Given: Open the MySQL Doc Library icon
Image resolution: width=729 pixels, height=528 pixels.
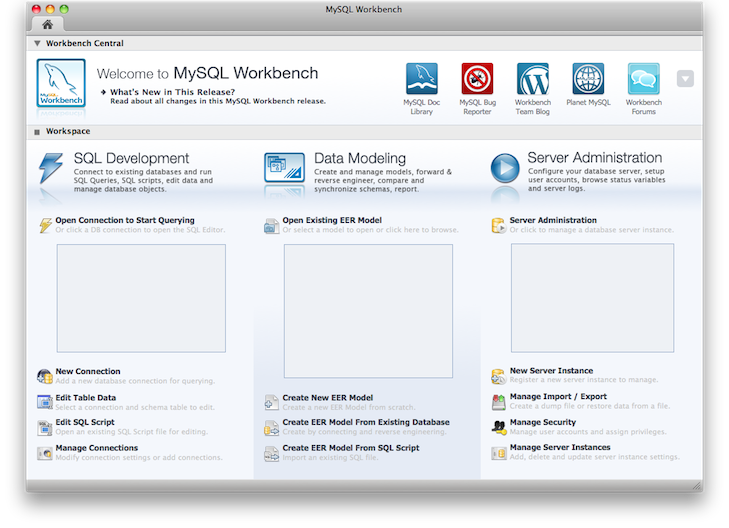Looking at the screenshot, I should [x=421, y=79].
